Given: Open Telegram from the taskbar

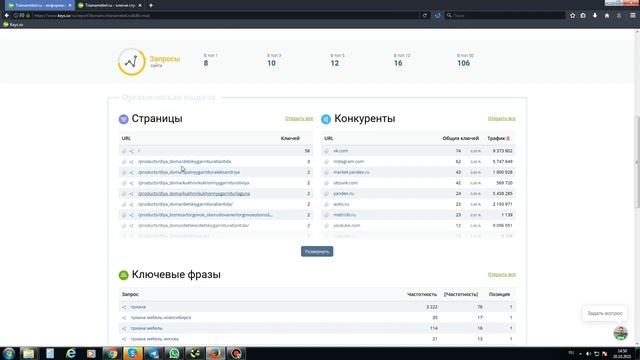Looking at the screenshot, I should coord(153,353).
